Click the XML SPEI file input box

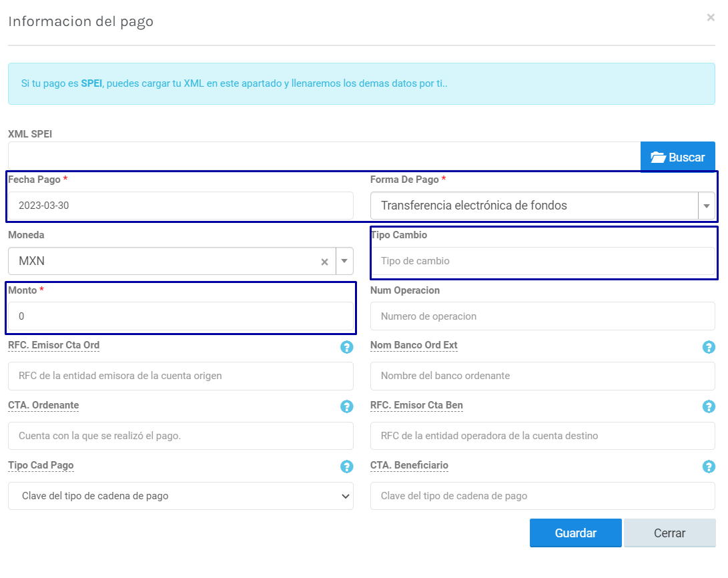[x=324, y=157]
